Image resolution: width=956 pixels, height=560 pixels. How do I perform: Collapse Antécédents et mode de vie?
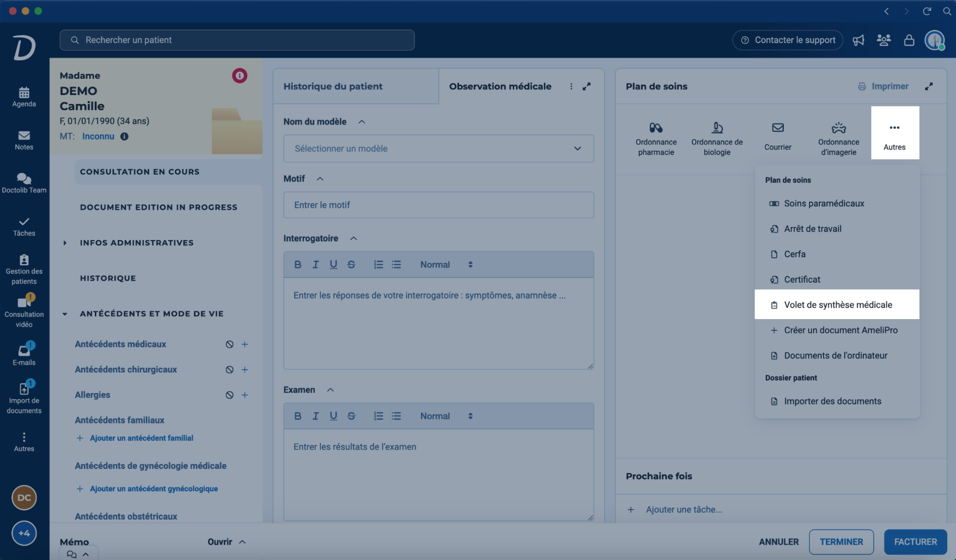pyautogui.click(x=65, y=314)
